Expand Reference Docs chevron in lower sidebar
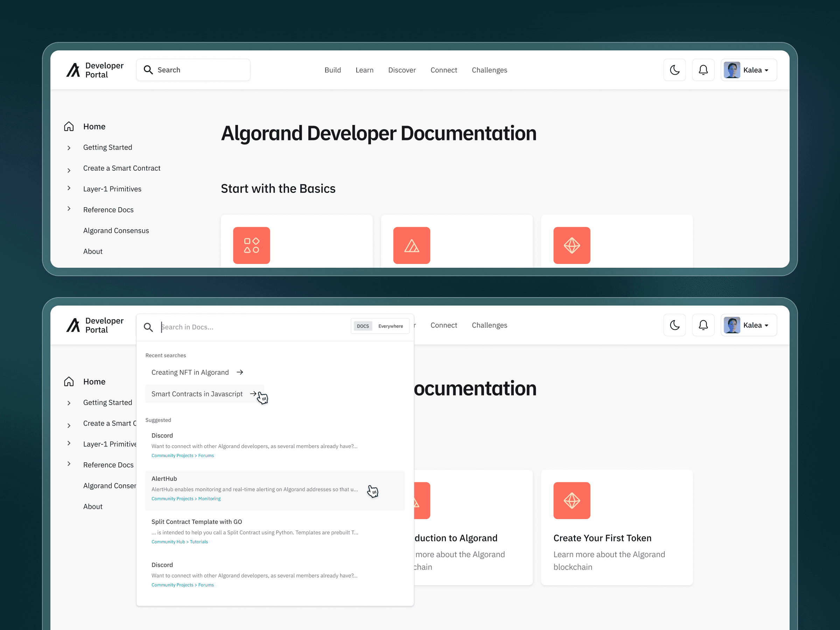Screen dimensions: 840x630 click(x=69, y=464)
